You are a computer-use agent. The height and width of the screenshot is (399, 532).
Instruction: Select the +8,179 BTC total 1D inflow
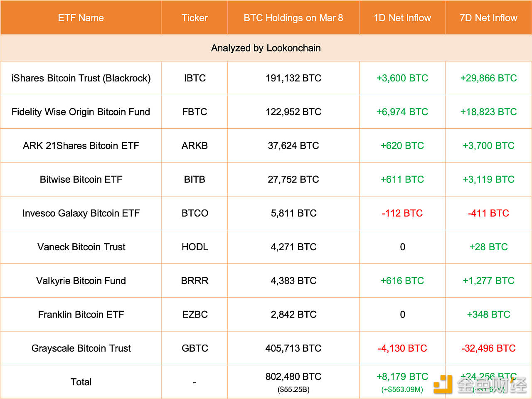pyautogui.click(x=402, y=377)
